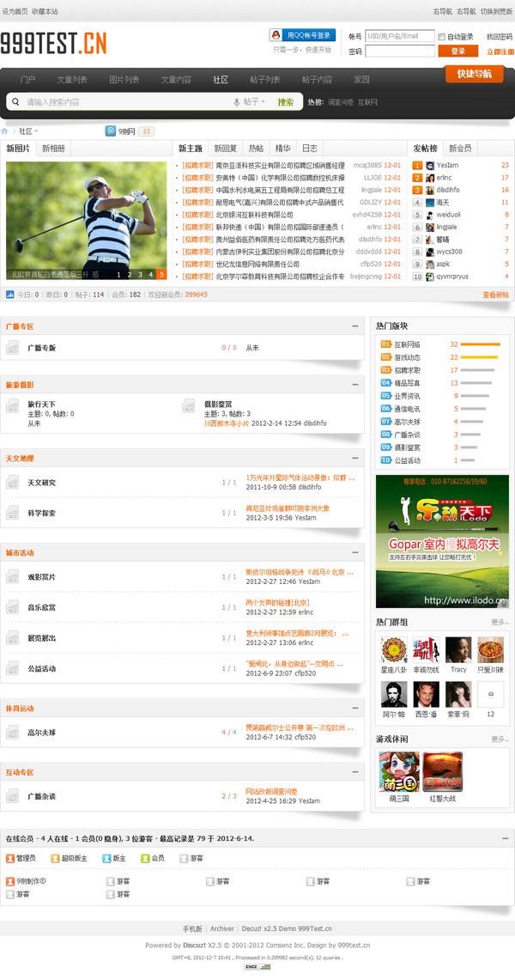This screenshot has width=515, height=980.
Task: Click the green 搜索 button
Action: 286,102
